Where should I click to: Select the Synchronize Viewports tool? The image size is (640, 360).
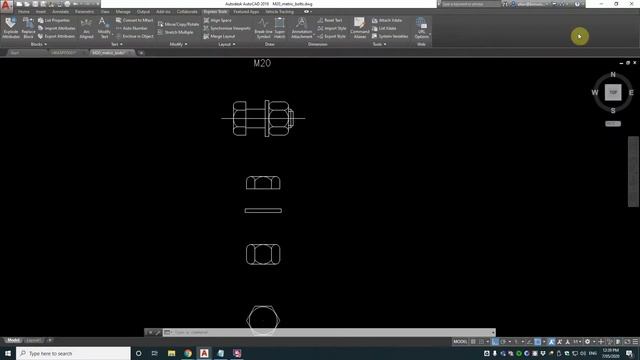(x=227, y=28)
